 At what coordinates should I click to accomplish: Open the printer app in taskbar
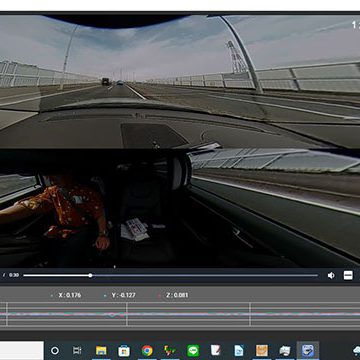(285, 351)
